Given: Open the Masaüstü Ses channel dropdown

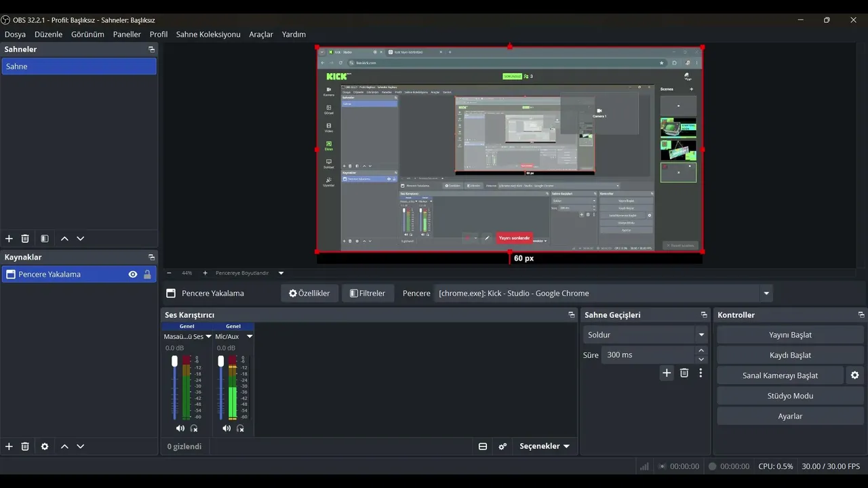Looking at the screenshot, I should point(208,337).
